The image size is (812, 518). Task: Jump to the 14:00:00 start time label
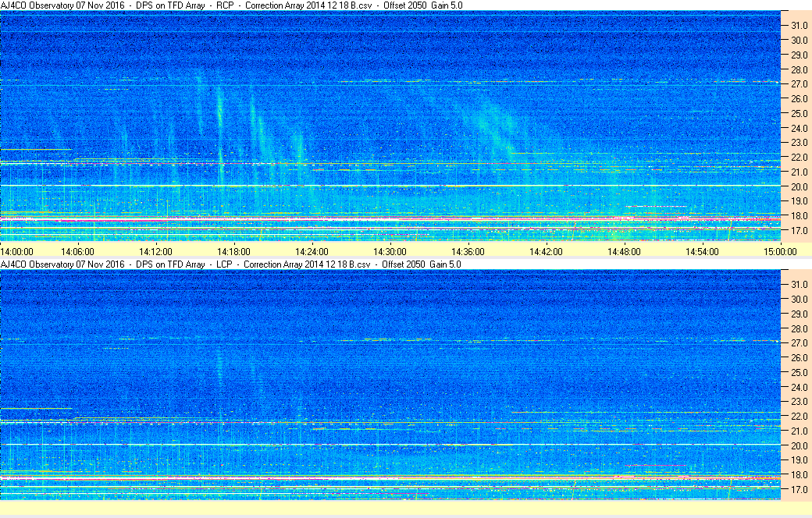click(x=17, y=251)
